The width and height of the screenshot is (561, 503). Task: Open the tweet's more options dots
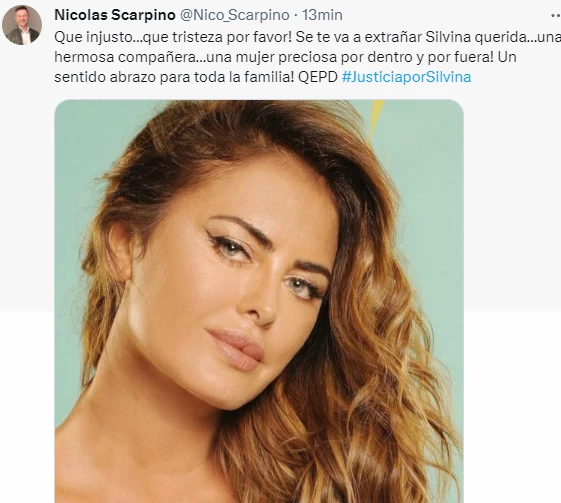point(555,15)
